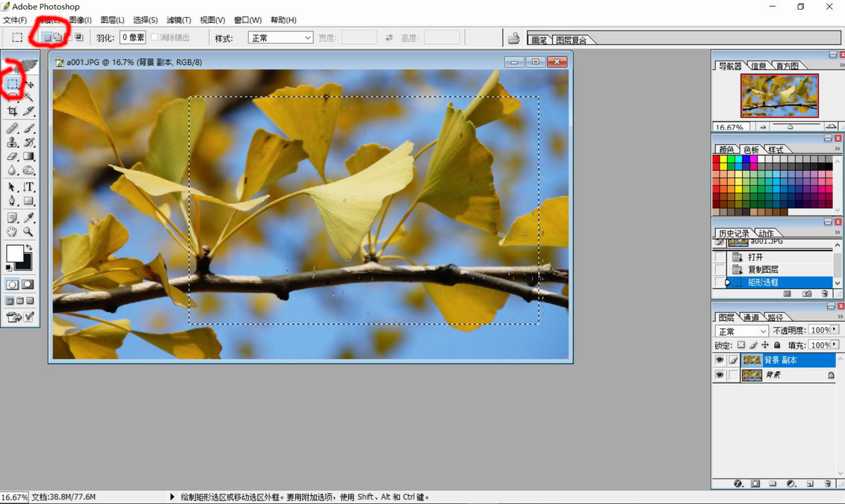Image resolution: width=845 pixels, height=504 pixels.
Task: Hide the 背景 副本 layer eye icon
Action: click(x=719, y=360)
